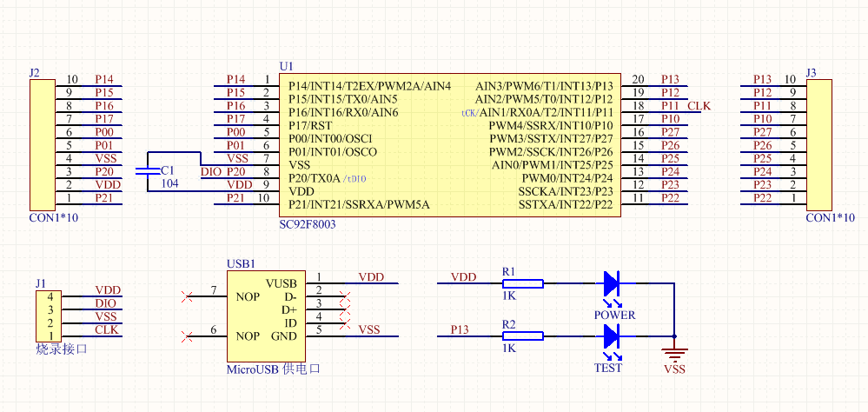The height and width of the screenshot is (412, 868).
Task: Click the no-connect cross on ID pin
Action: click(x=345, y=323)
